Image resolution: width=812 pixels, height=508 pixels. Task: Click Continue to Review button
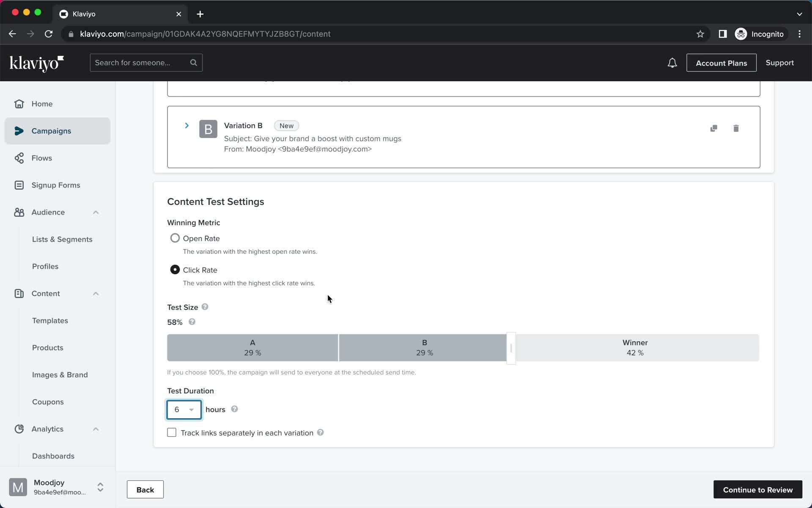pyautogui.click(x=757, y=490)
